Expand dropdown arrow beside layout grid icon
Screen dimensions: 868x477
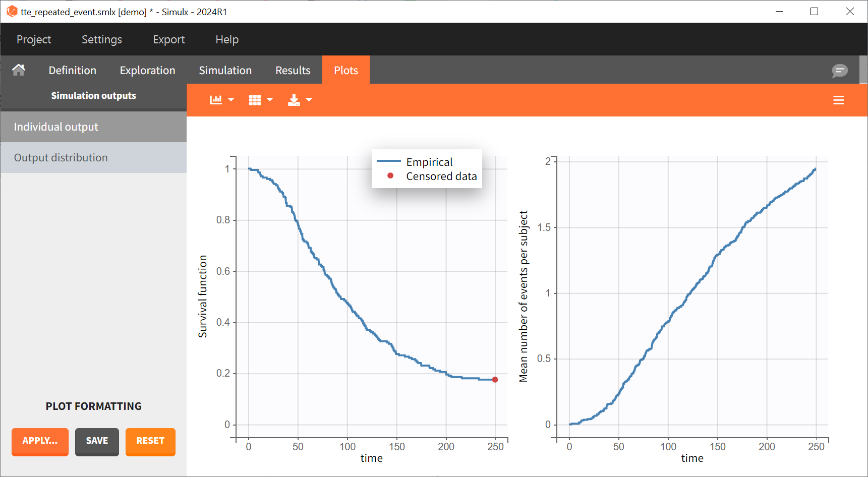pyautogui.click(x=270, y=100)
